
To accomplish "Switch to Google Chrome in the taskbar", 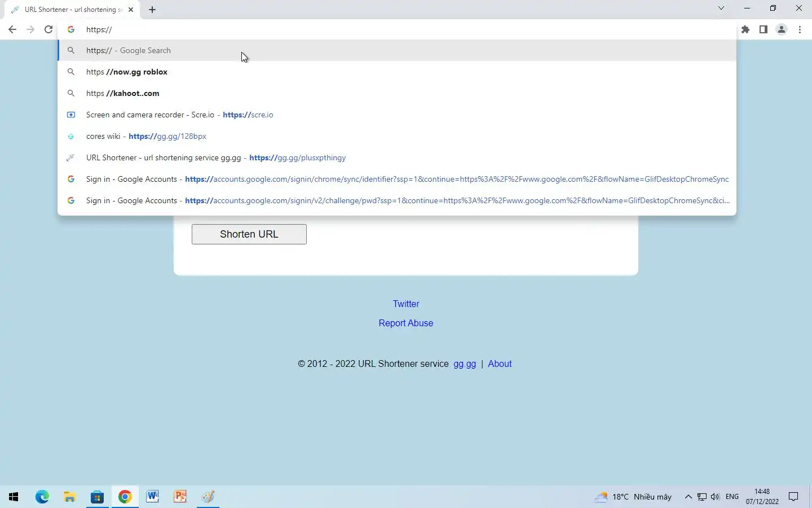I will [125, 497].
